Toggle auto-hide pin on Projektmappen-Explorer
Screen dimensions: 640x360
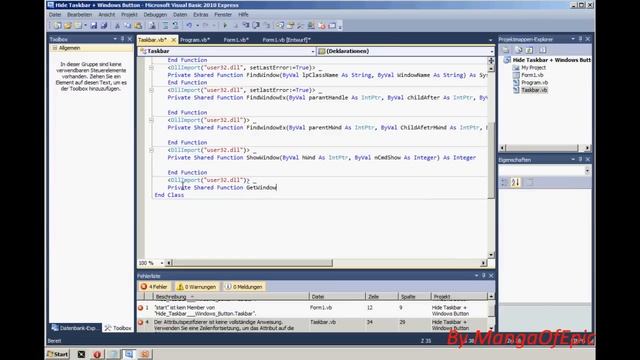click(580, 39)
